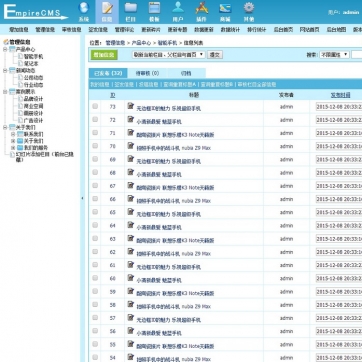Select 品牌设计 in the sidebar tree
This screenshot has height=362, width=362.
(33, 99)
